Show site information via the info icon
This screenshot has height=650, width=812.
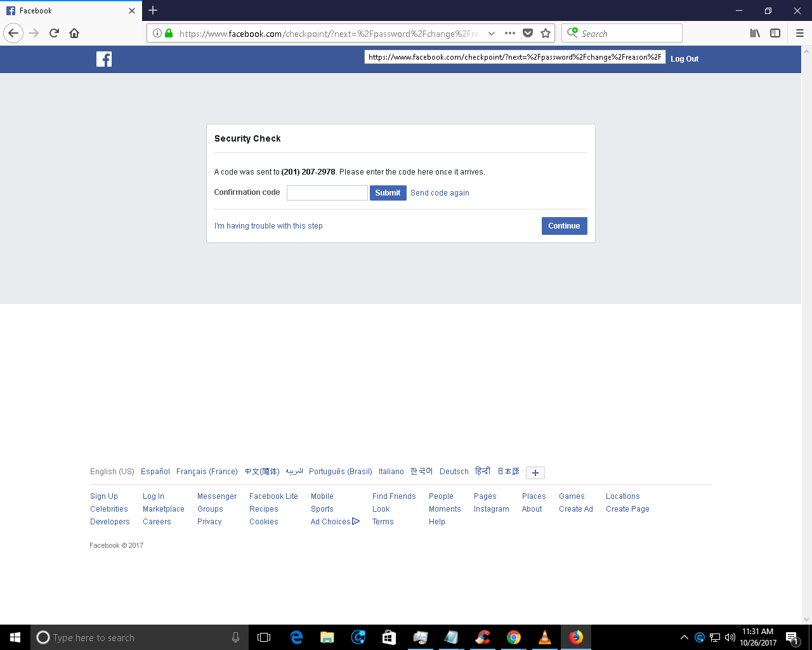[157, 33]
